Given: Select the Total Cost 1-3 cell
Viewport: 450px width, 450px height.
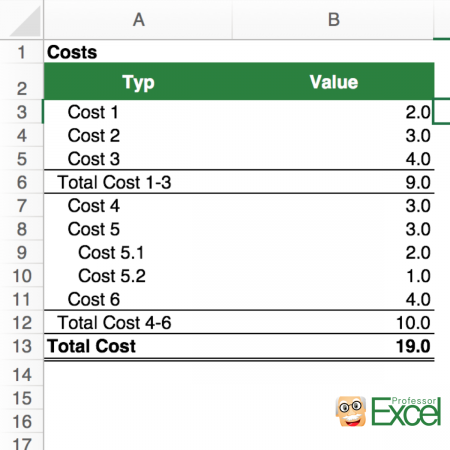Looking at the screenshot, I should point(138,182).
